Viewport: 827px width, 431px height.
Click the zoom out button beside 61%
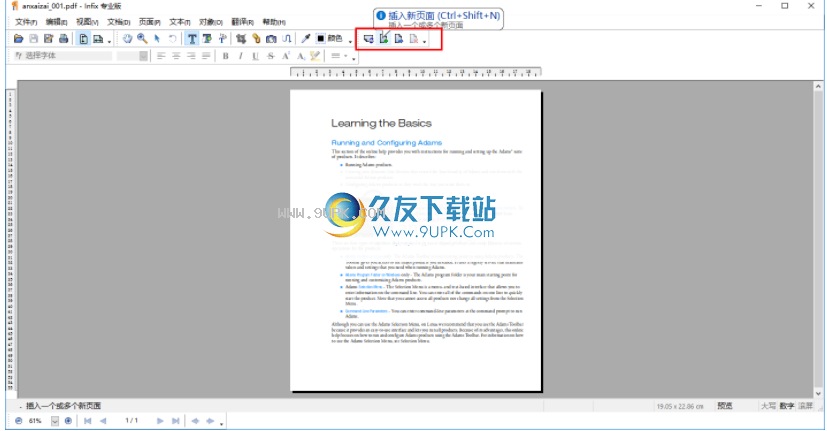[x=19, y=420]
